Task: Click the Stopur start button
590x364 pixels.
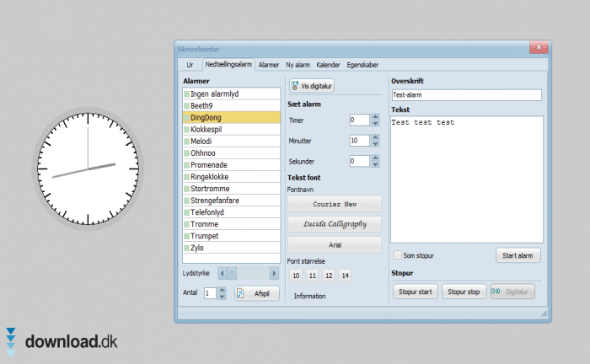Action: pos(415,292)
